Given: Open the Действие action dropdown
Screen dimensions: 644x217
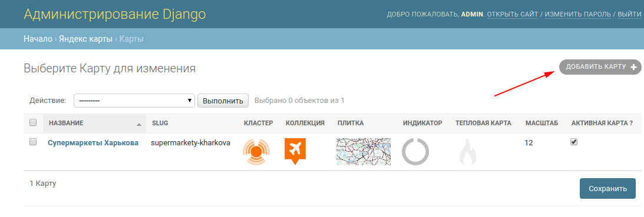Looking at the screenshot, I should 134,101.
